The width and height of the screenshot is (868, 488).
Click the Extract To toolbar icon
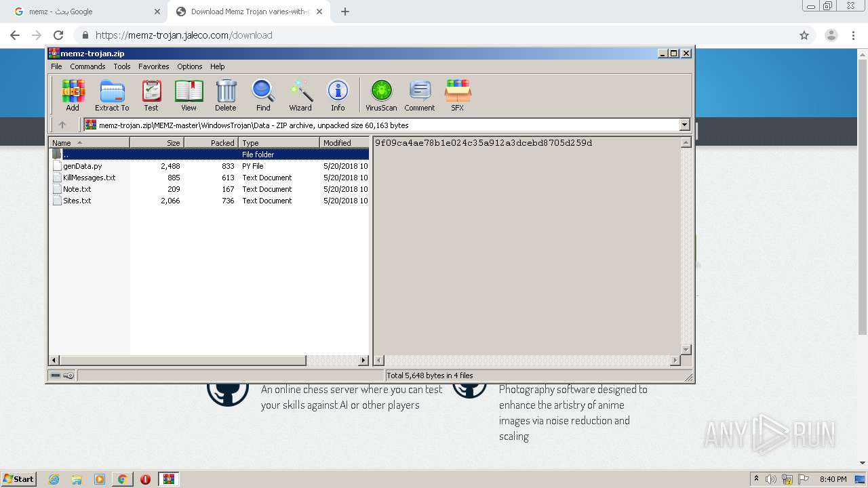[112, 95]
